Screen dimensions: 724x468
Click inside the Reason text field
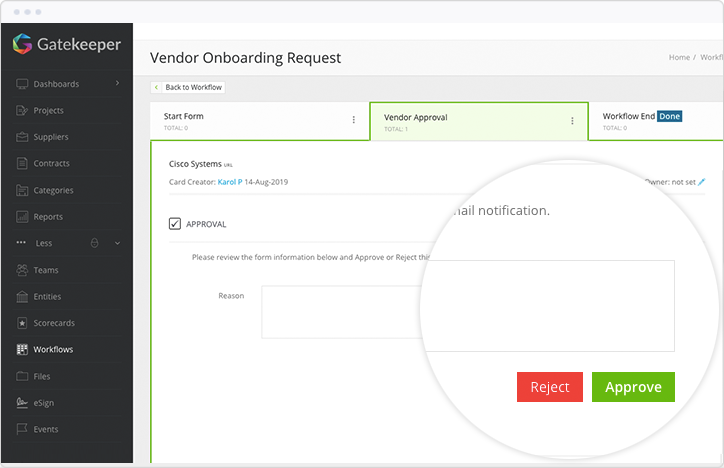coord(340,312)
